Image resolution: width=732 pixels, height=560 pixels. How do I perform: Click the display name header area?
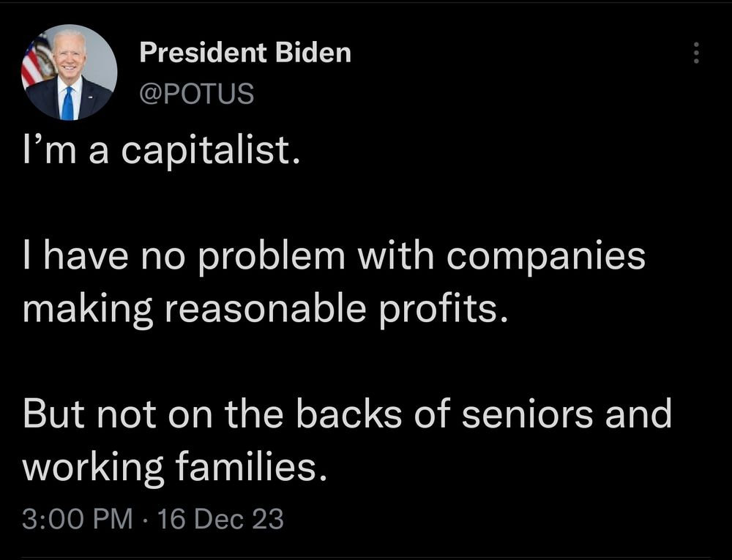pos(245,52)
